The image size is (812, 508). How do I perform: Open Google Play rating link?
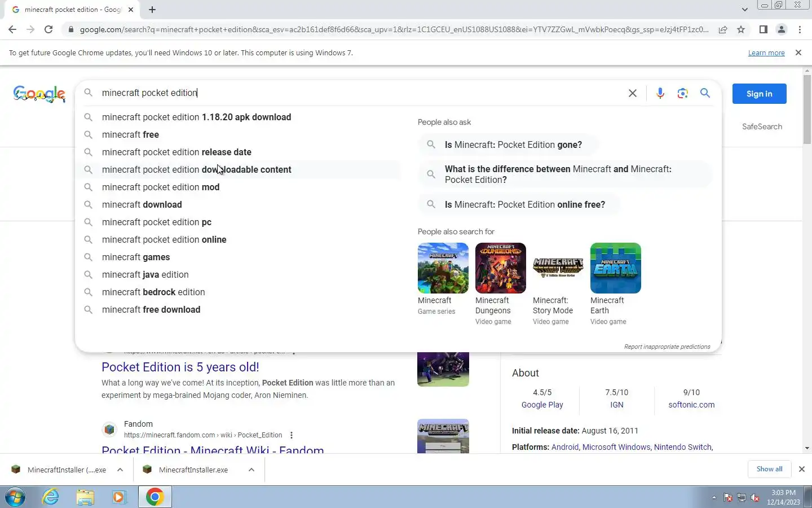tap(542, 405)
